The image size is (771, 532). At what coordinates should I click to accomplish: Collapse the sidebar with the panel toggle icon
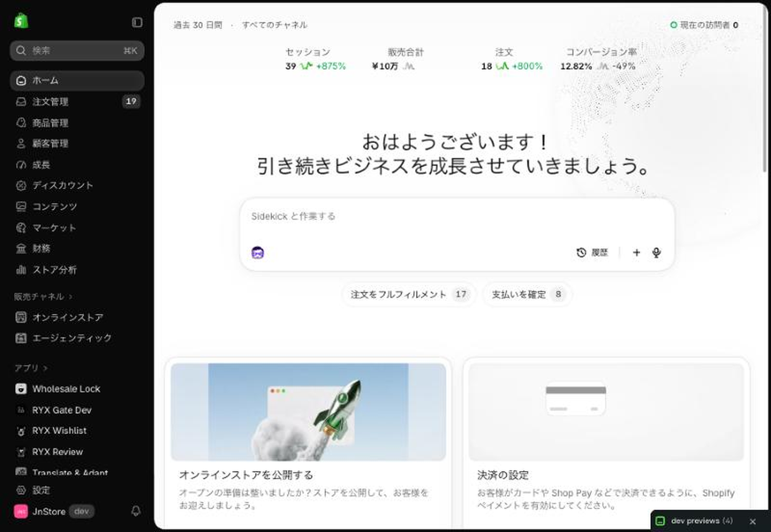[x=137, y=22]
